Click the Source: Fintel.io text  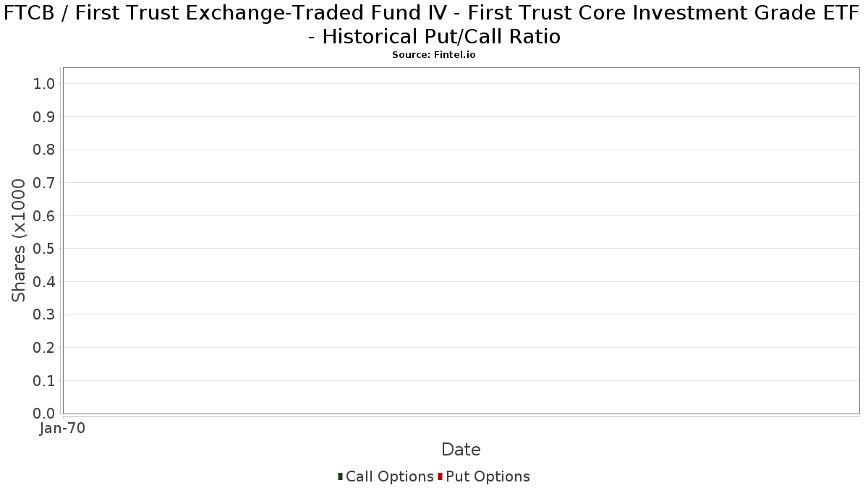(x=434, y=55)
